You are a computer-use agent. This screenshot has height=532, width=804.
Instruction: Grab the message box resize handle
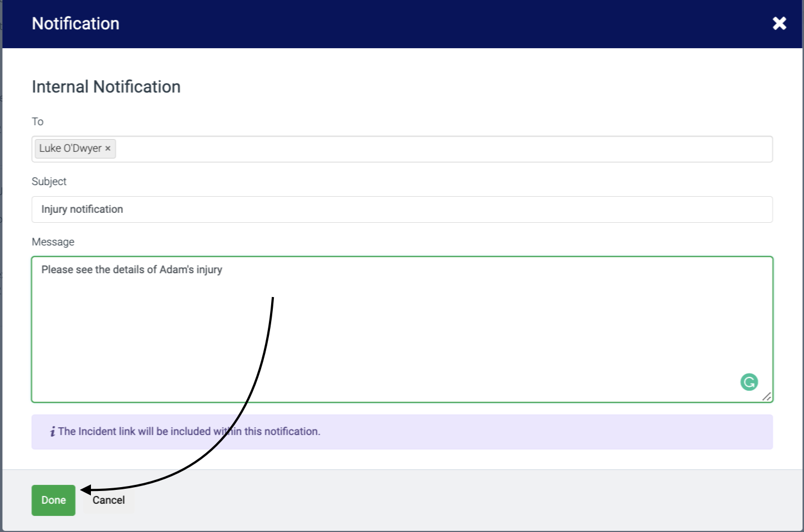[767, 397]
